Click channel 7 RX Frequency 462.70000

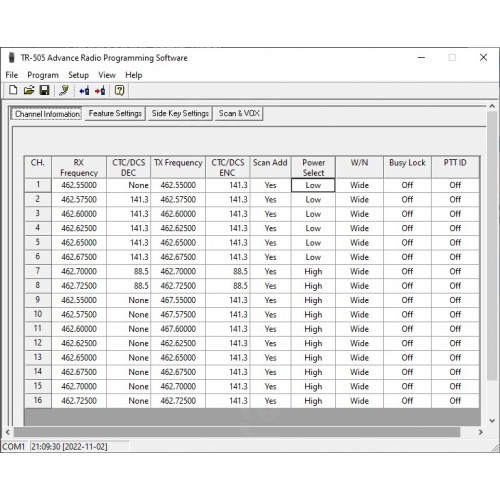coord(79,271)
